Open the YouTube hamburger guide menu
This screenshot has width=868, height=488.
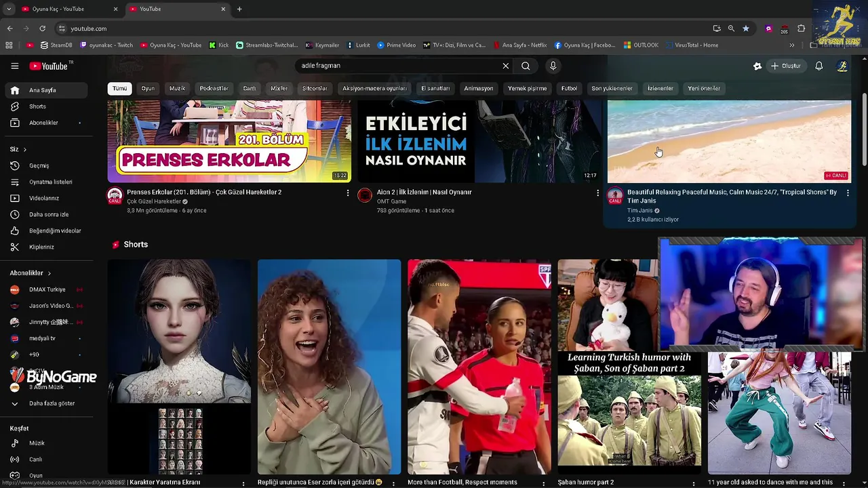(14, 66)
